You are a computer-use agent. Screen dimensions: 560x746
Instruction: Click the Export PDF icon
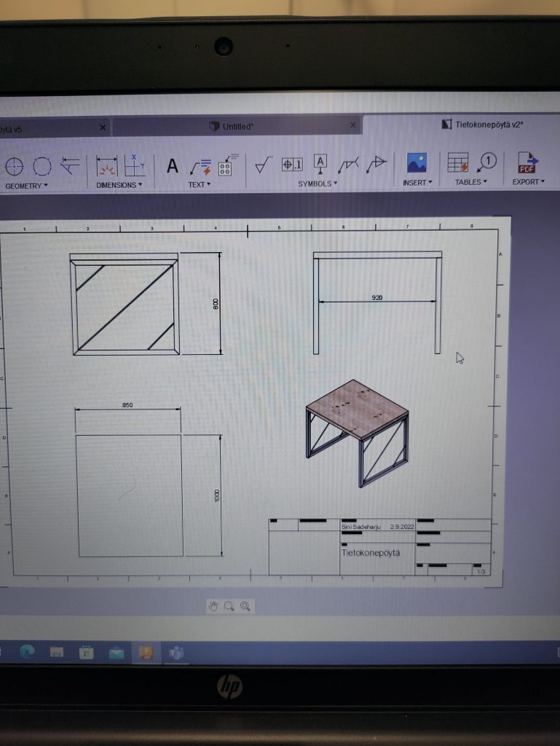527,162
